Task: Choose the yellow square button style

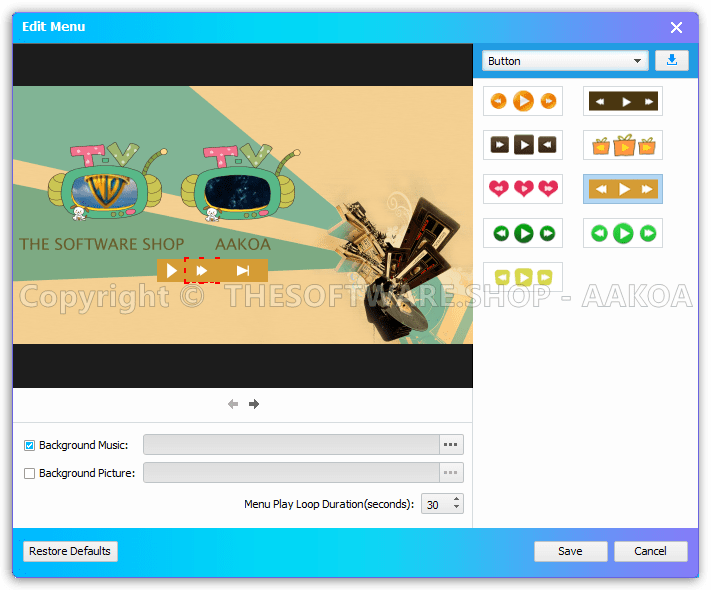Action: [x=523, y=277]
